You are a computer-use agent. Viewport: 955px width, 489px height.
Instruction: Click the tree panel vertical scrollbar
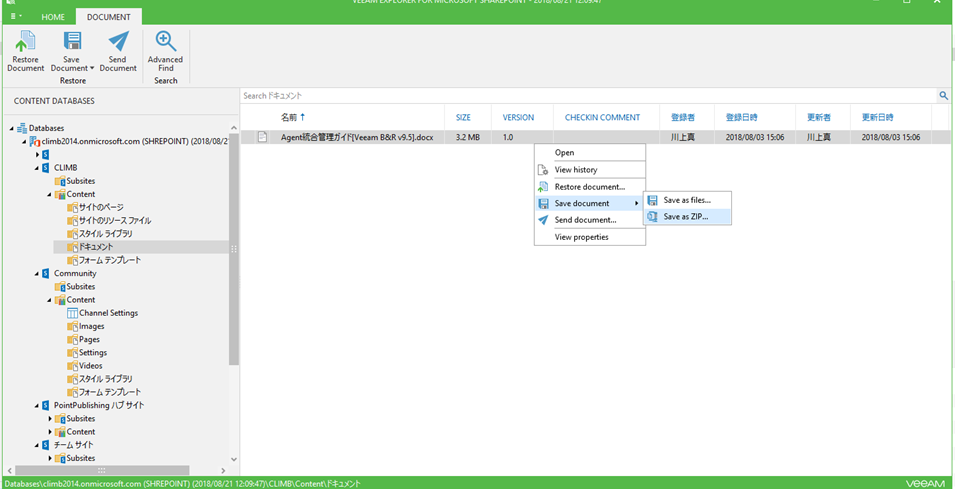234,250
